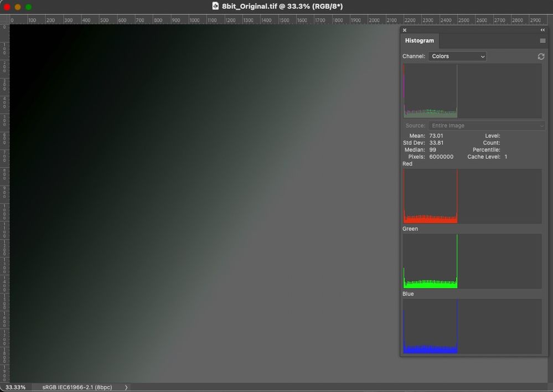
Task: Click the 33.33% zoom level field
Action: click(15, 387)
